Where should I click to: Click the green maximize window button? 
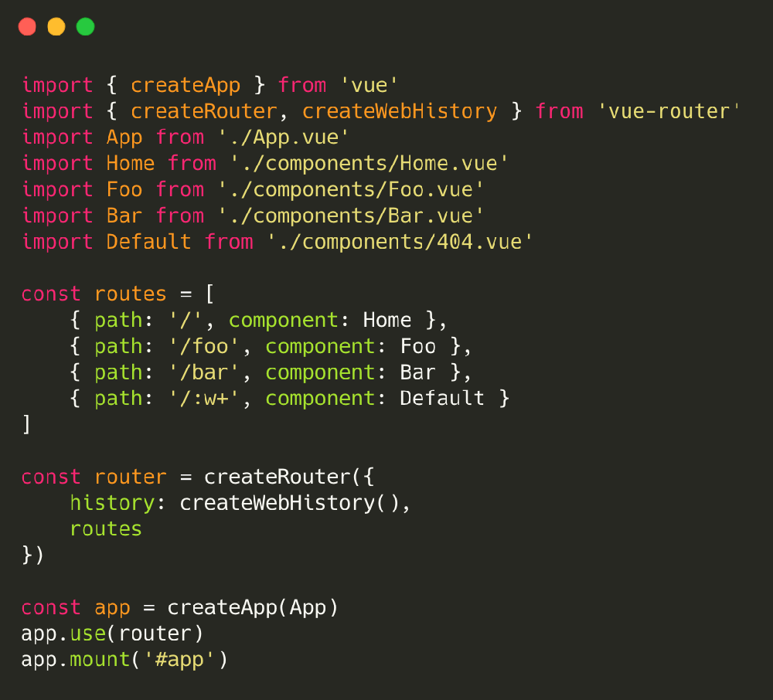click(x=85, y=27)
